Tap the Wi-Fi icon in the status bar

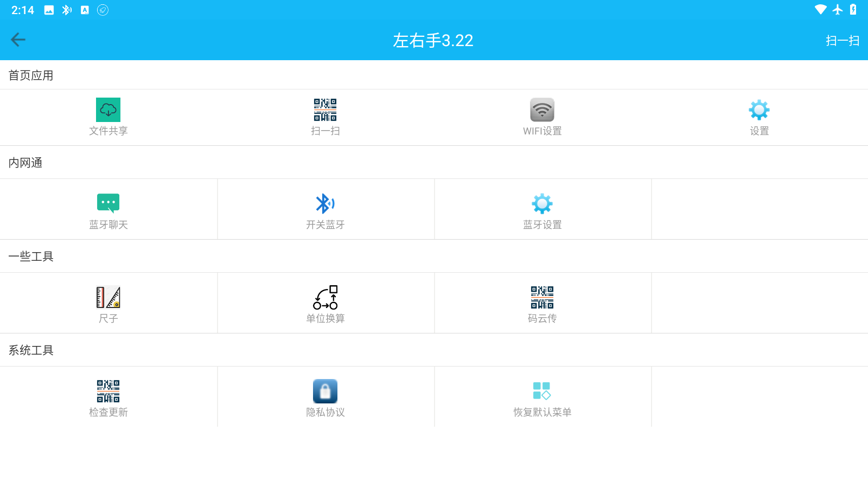(820, 9)
